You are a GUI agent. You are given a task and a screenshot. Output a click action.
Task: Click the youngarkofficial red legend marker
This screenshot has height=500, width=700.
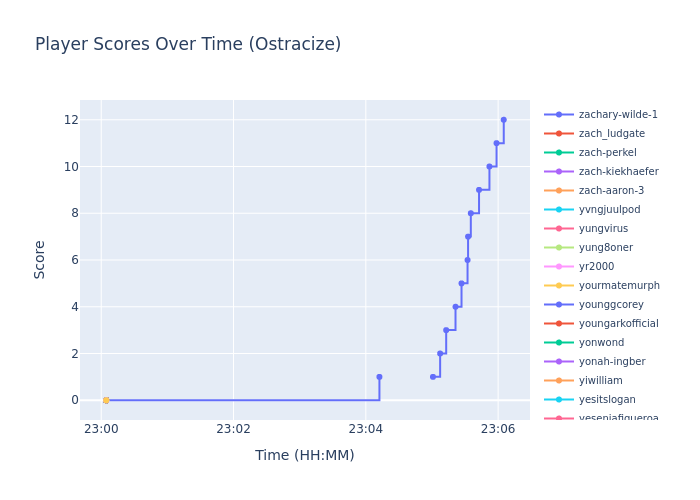559,324
